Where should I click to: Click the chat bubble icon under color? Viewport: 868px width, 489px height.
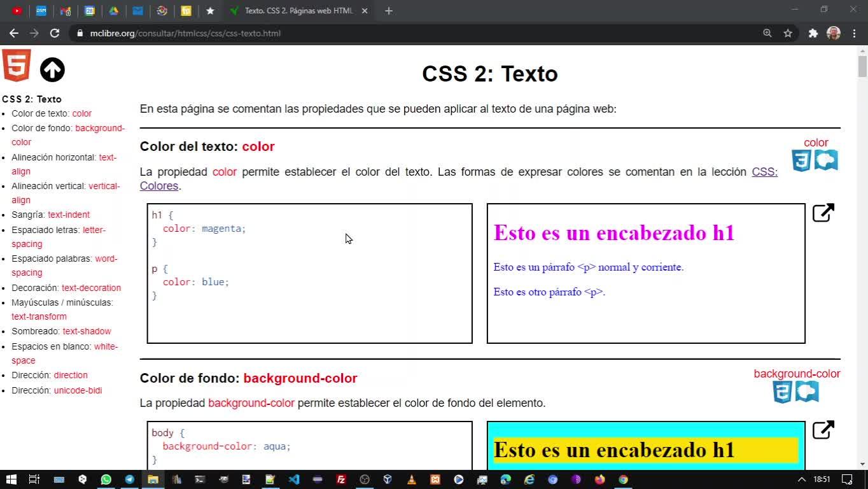(x=826, y=160)
